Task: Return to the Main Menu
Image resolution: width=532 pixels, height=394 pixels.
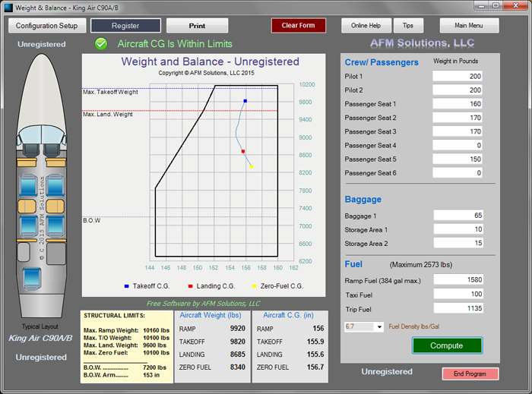Action: point(469,25)
